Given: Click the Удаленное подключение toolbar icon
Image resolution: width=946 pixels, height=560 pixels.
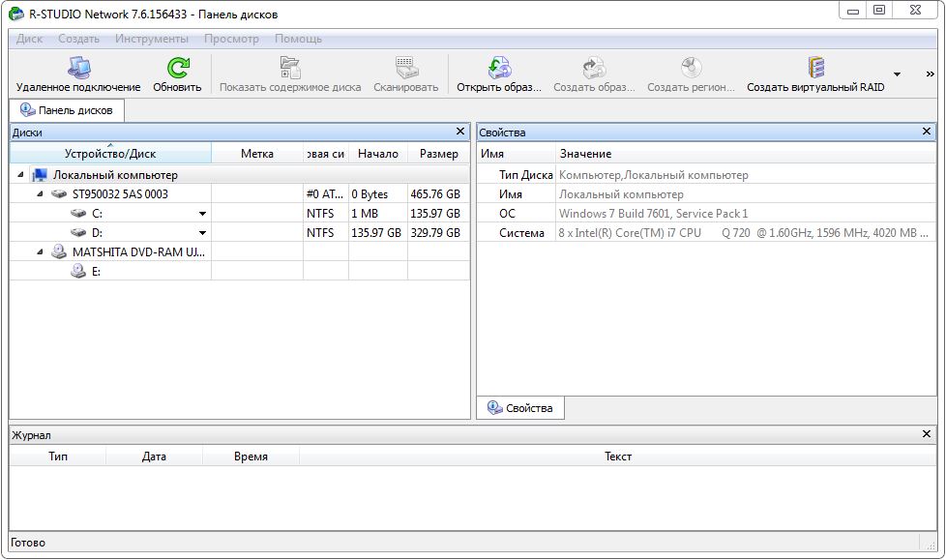Looking at the screenshot, I should coord(78,68).
